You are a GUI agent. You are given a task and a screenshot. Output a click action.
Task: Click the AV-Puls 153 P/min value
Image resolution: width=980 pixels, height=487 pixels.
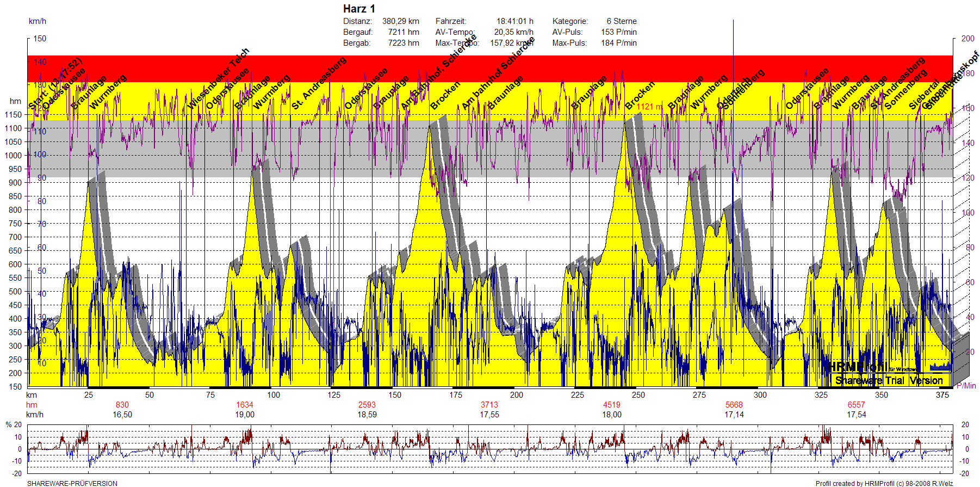click(x=618, y=32)
